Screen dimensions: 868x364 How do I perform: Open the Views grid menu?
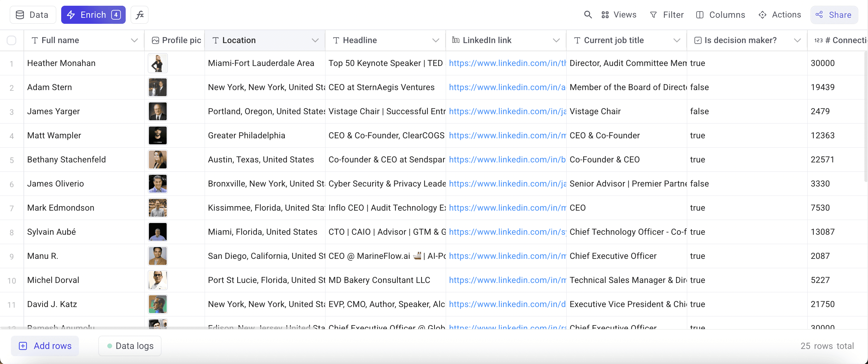[619, 14]
